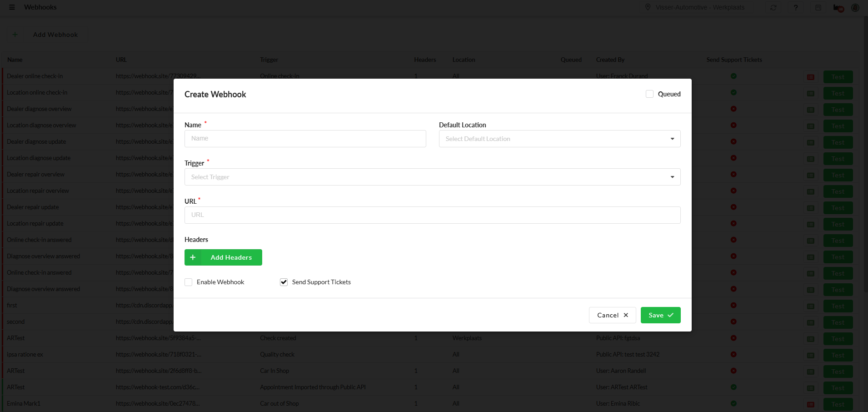This screenshot has height=412, width=868.
Task: Click the refresh icon in top bar
Action: tap(773, 8)
